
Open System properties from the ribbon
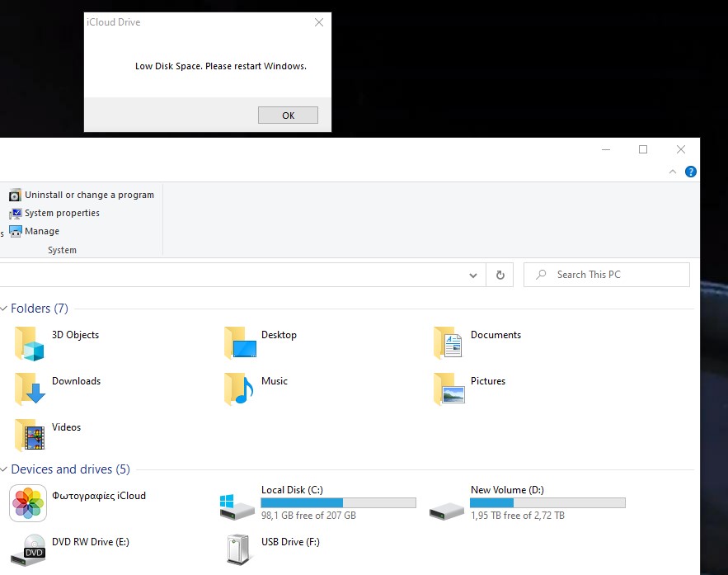coord(60,213)
